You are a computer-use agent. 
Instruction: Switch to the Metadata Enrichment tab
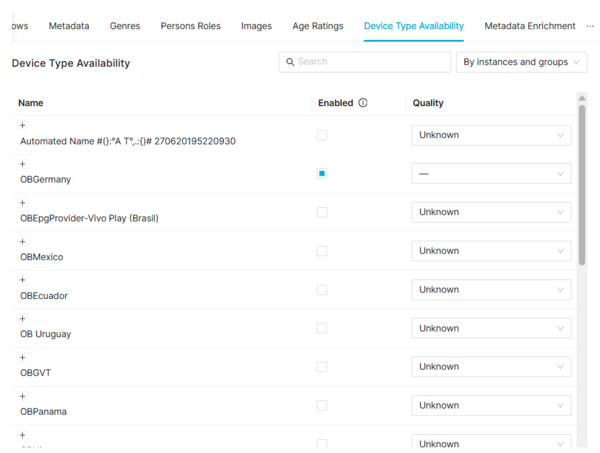click(x=529, y=26)
